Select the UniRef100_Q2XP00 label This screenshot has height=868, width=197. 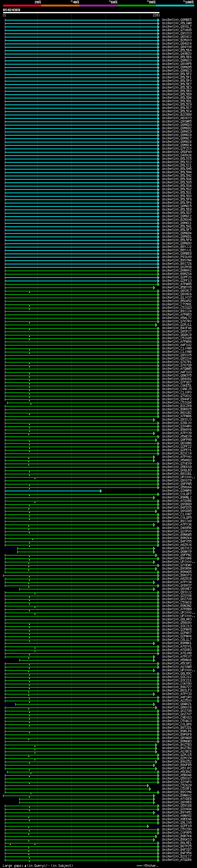177,531
